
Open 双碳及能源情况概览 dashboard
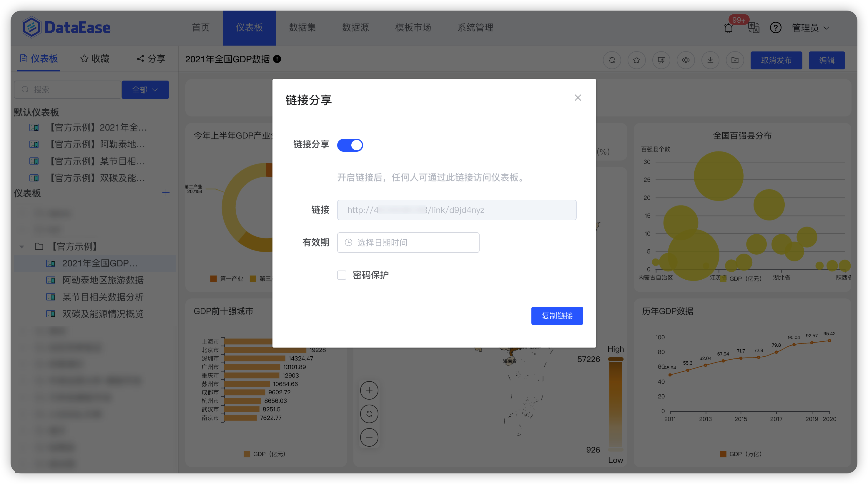95,313
